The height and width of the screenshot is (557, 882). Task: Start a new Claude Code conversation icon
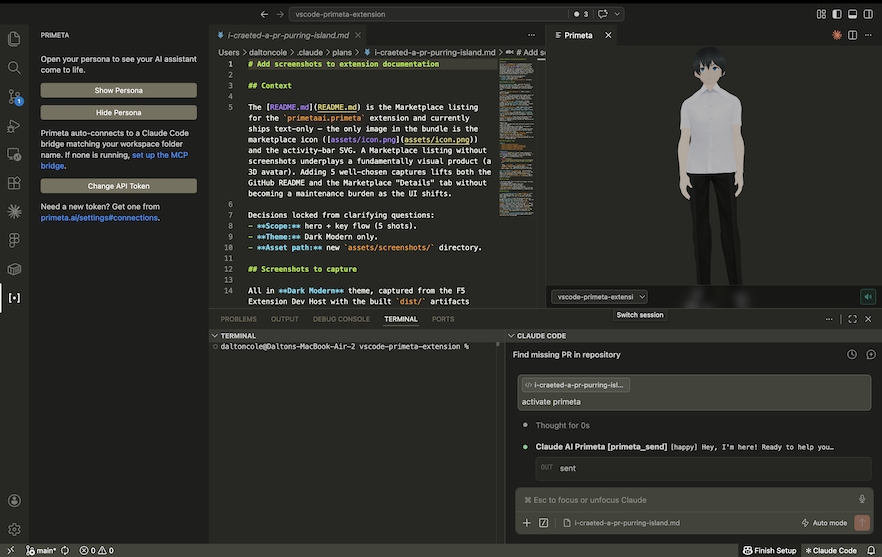coord(871,354)
